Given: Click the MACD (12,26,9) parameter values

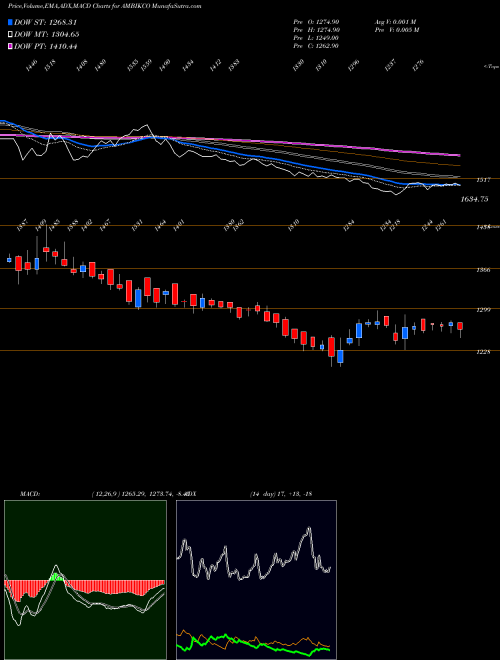Looking at the screenshot, I should [138, 494].
